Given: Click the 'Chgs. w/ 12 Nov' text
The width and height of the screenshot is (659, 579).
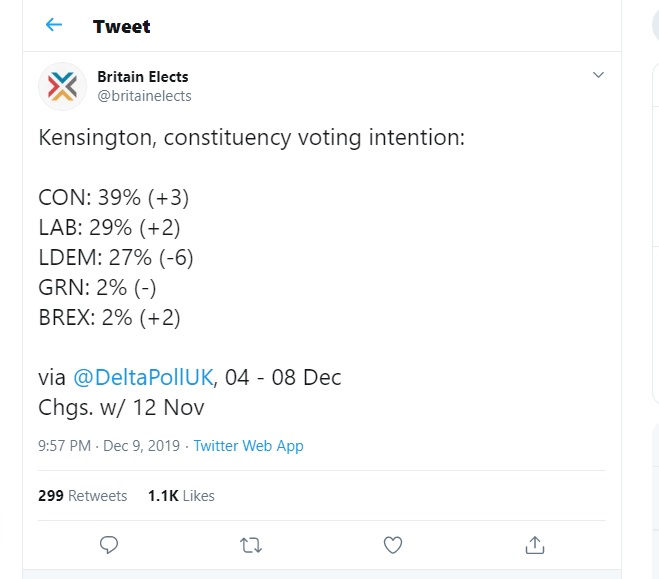Looking at the screenshot, I should [x=120, y=407].
